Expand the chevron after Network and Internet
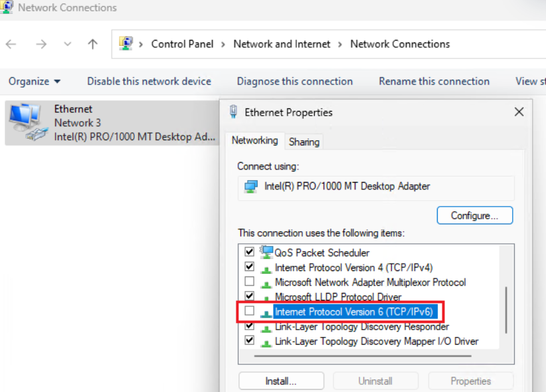The image size is (546, 392). pos(340,45)
